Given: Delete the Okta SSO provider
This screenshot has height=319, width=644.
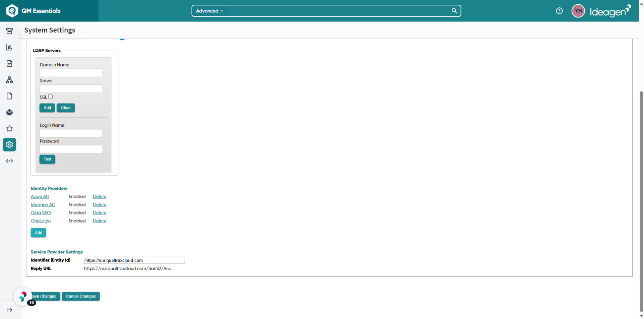Looking at the screenshot, I should pos(100,213).
